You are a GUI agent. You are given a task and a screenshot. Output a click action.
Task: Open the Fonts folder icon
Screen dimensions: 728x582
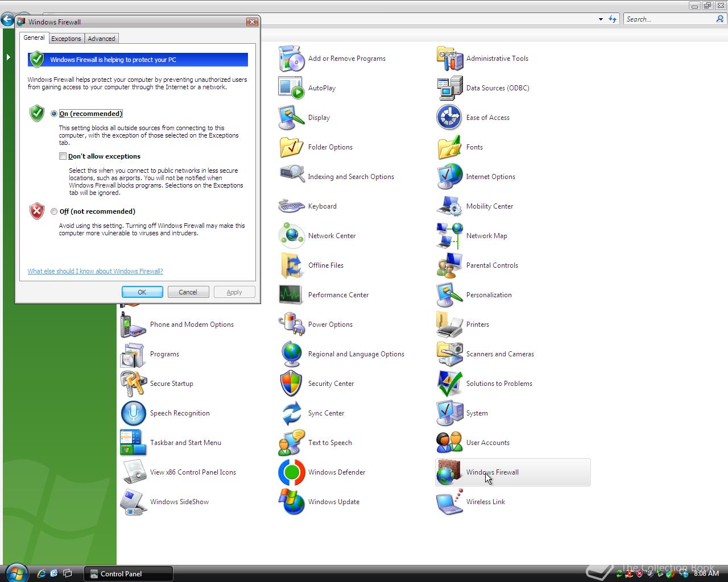tap(449, 147)
